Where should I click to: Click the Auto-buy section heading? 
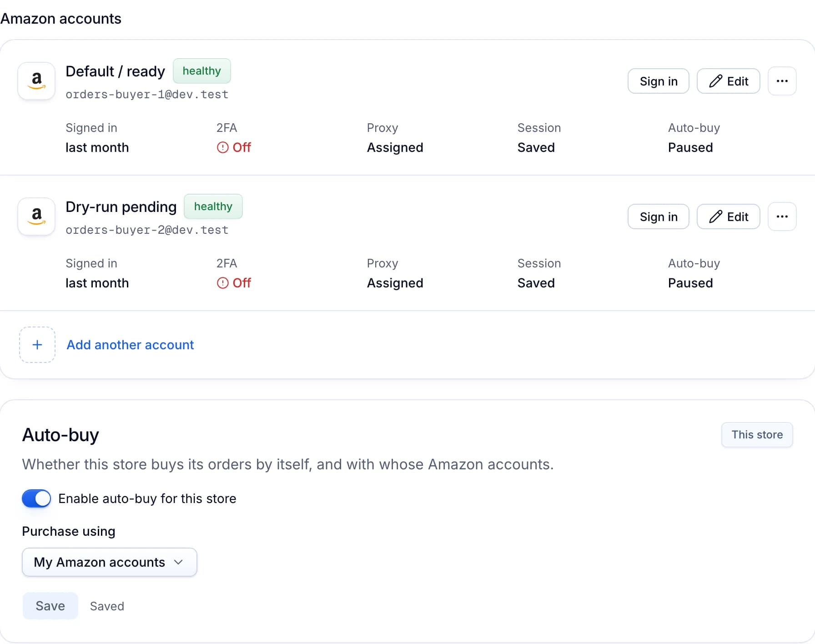click(60, 435)
